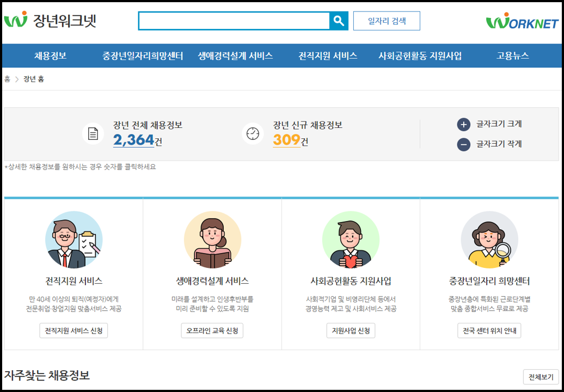Click the 지원사업 신청 button
Viewport: 564px width, 392px height.
pyautogui.click(x=351, y=330)
